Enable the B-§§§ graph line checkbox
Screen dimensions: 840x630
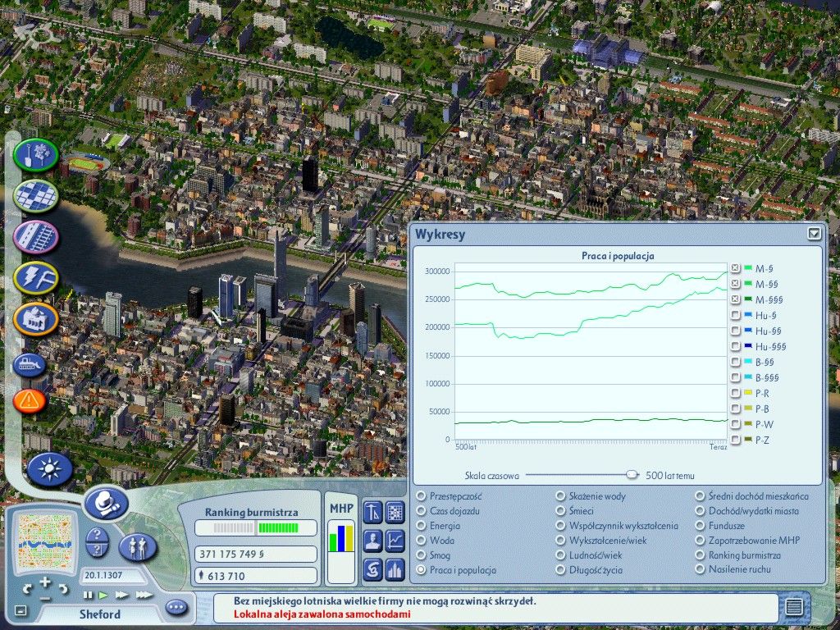coord(736,377)
